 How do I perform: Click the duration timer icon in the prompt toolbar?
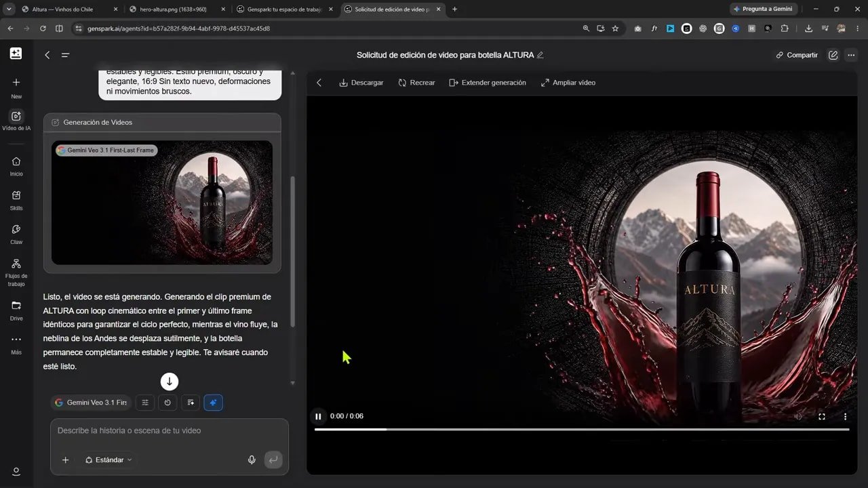pyautogui.click(x=167, y=403)
